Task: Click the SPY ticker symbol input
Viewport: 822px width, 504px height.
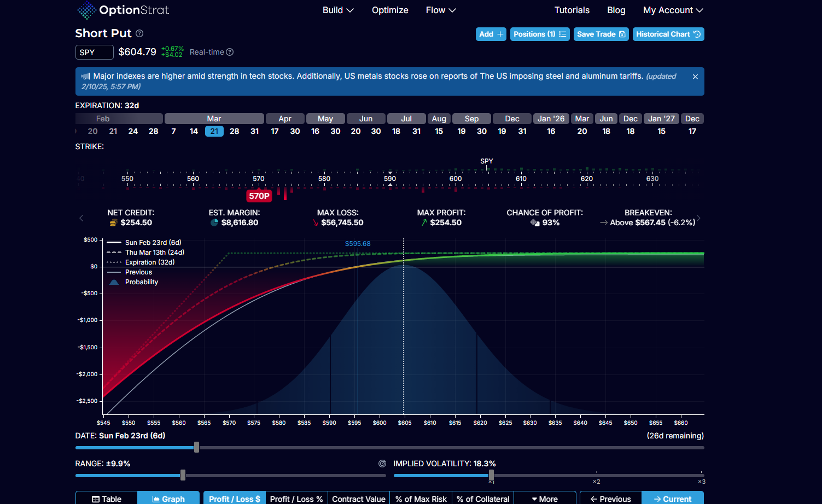Action: tap(94, 52)
